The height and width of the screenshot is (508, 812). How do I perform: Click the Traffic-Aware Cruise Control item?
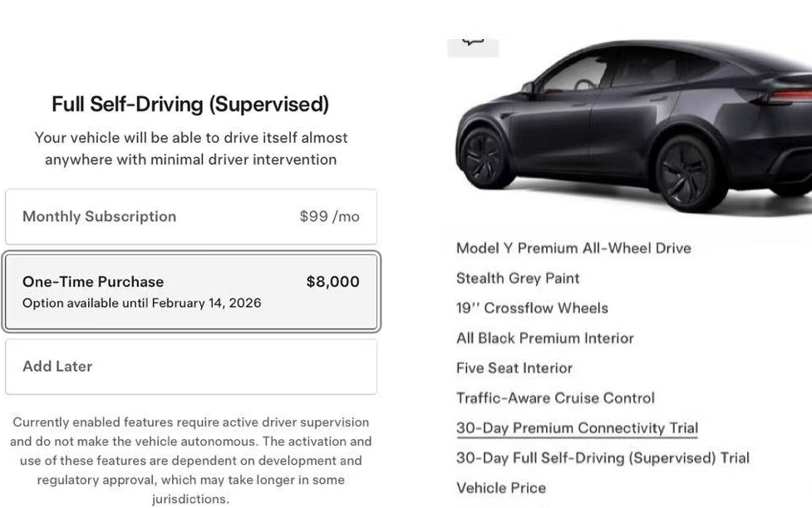coord(555,398)
